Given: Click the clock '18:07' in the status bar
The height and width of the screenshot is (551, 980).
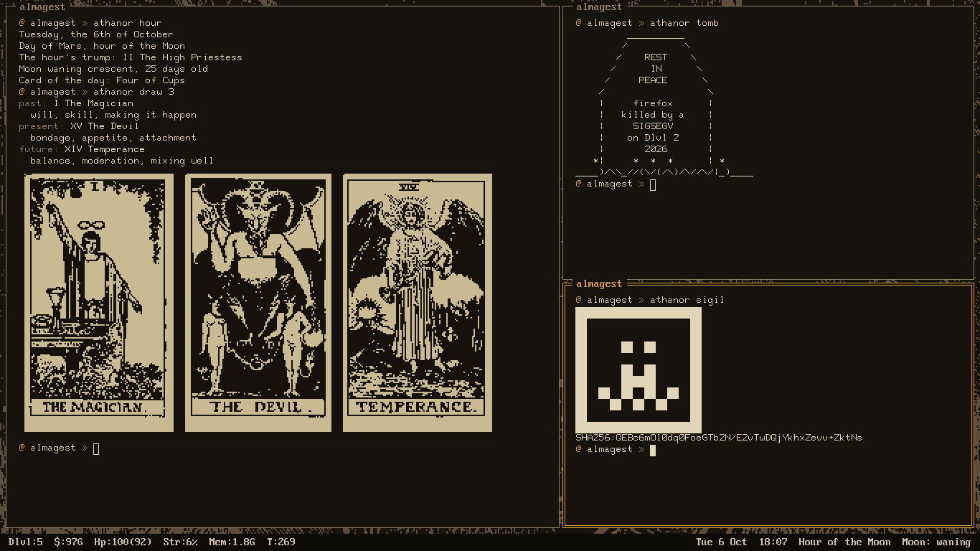Looking at the screenshot, I should 773,542.
